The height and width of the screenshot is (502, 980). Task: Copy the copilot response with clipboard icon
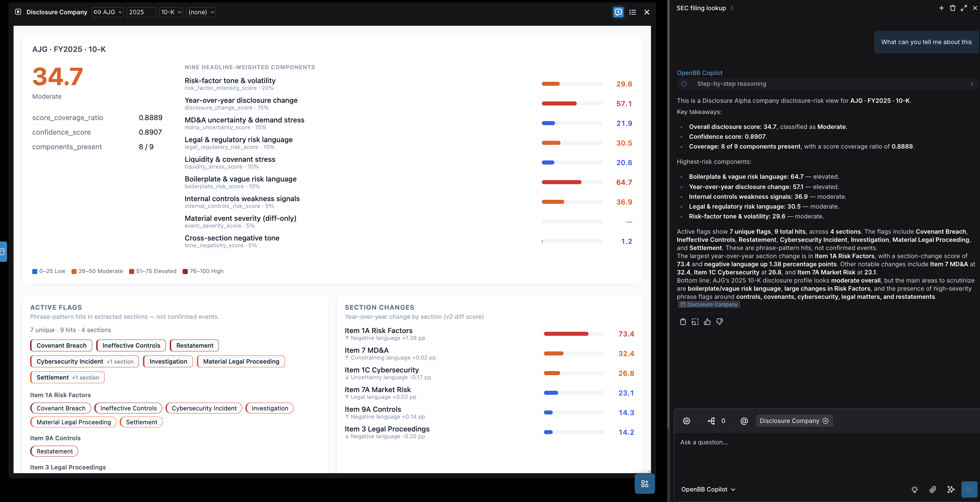pyautogui.click(x=683, y=322)
